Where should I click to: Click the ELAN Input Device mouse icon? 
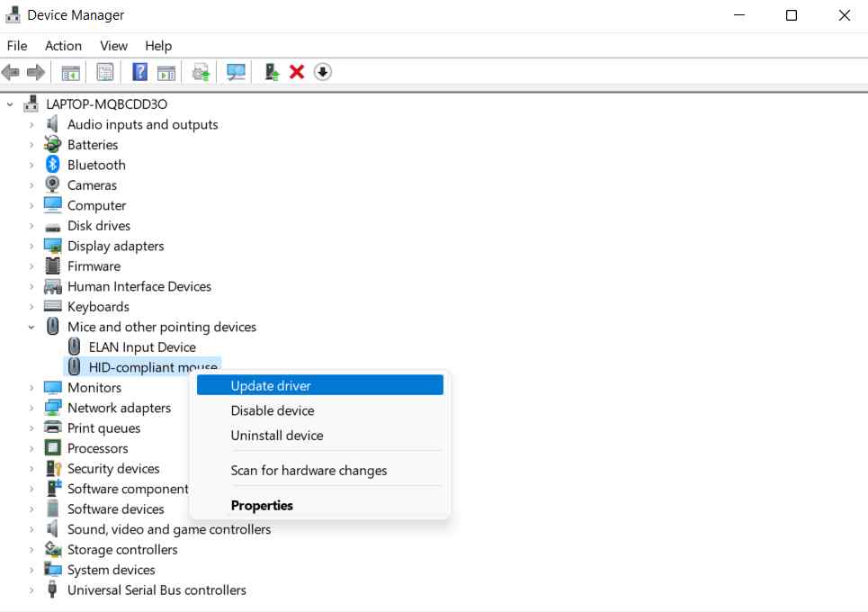click(x=74, y=346)
